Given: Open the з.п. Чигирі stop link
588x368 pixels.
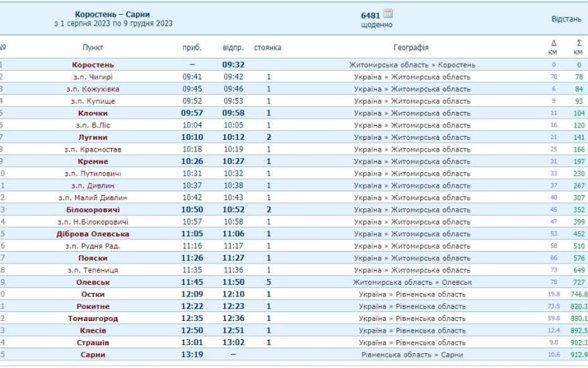Looking at the screenshot, I should 93,77.
